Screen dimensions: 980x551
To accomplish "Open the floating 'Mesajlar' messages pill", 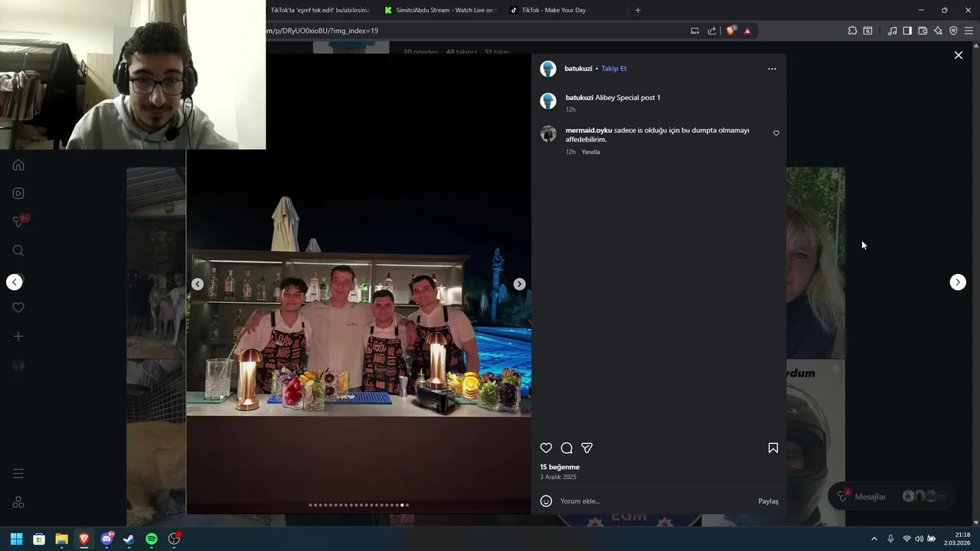I will [x=892, y=497].
